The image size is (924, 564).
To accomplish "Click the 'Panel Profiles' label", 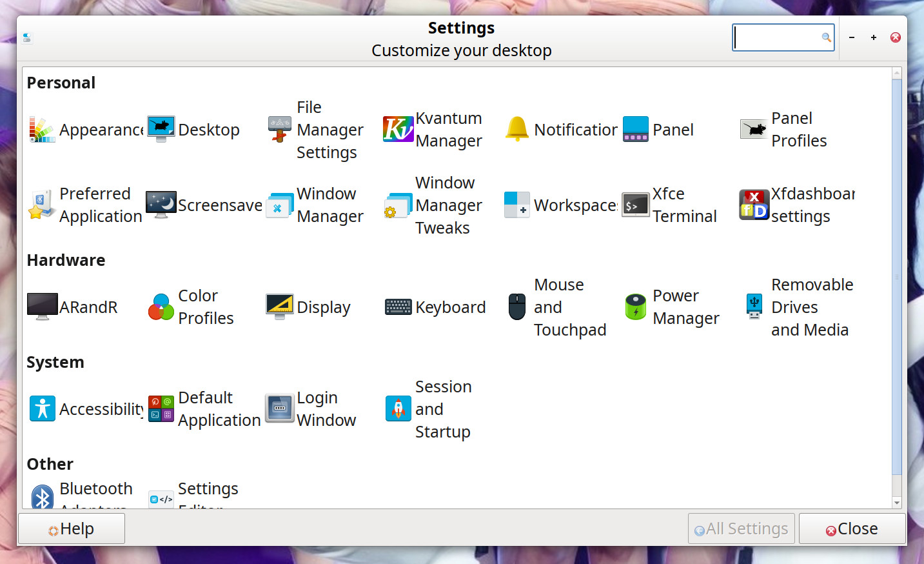I will click(799, 130).
